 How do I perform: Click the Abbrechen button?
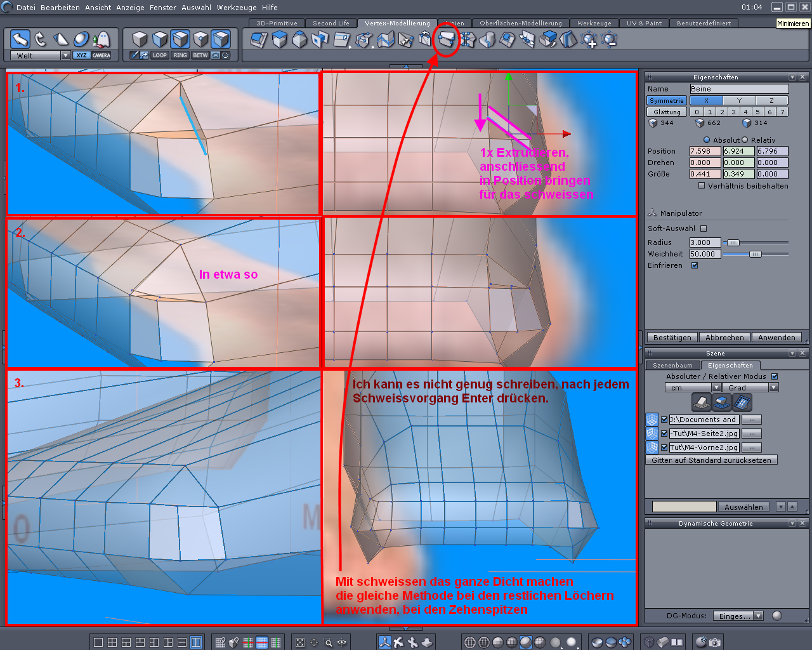(x=724, y=338)
